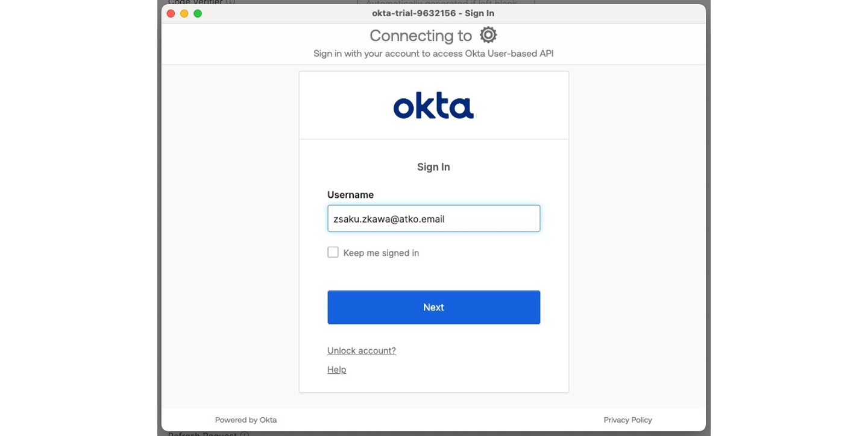Image resolution: width=868 pixels, height=436 pixels.
Task: Maximize the window using the green button
Action: pos(198,13)
